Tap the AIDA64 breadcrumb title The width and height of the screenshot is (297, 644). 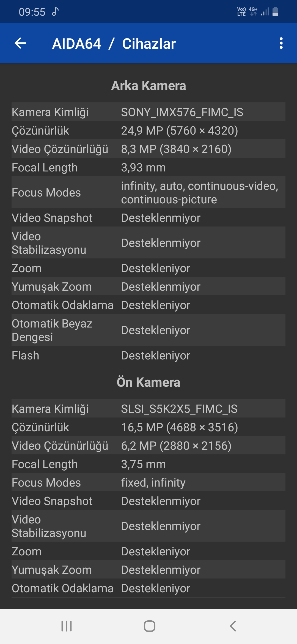77,43
